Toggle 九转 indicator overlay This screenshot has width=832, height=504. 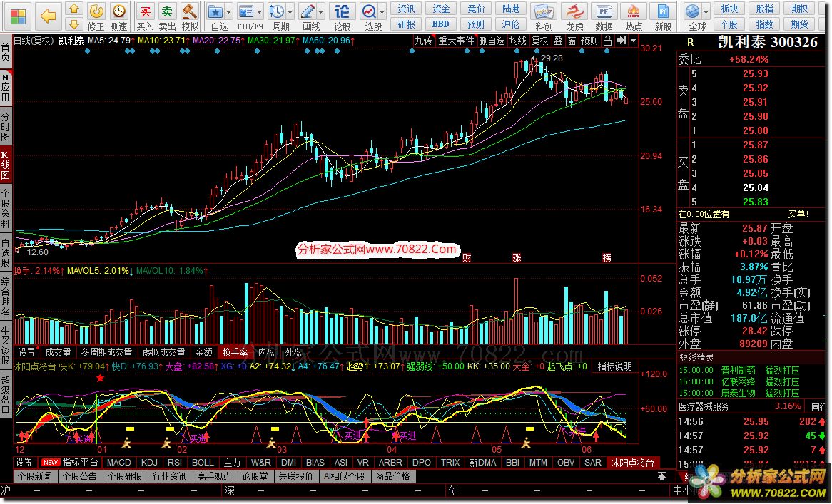423,41
